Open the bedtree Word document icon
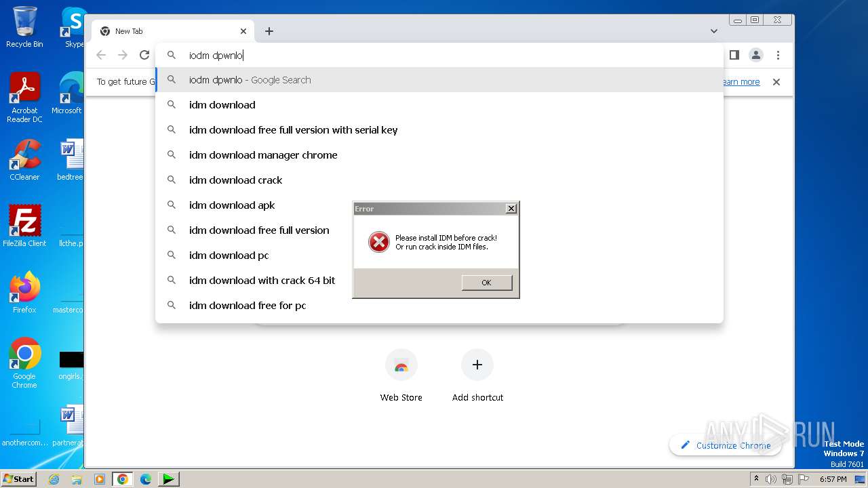This screenshot has height=488, width=868. (x=71, y=160)
